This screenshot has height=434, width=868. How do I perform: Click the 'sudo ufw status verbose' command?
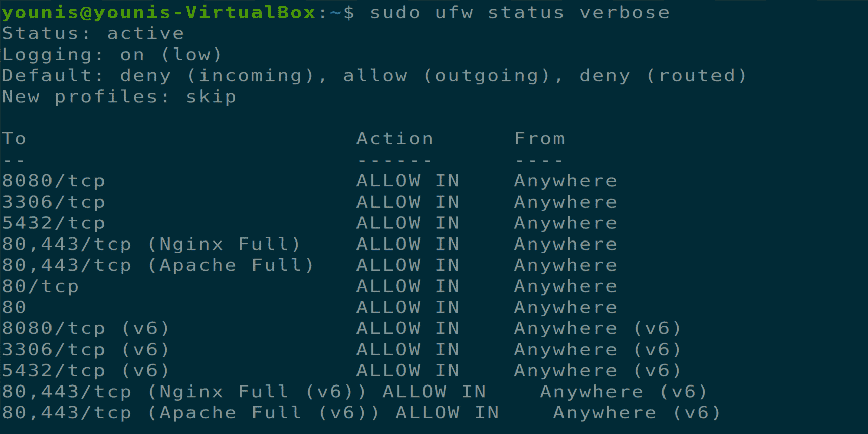tap(520, 12)
